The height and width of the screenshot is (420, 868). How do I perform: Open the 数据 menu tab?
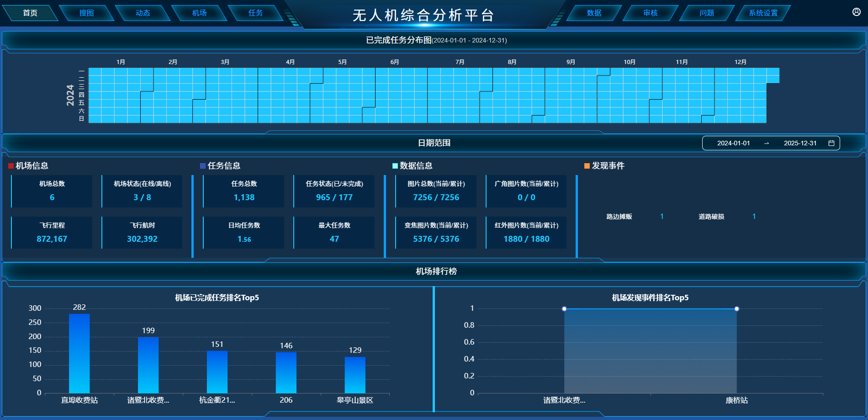click(x=594, y=13)
